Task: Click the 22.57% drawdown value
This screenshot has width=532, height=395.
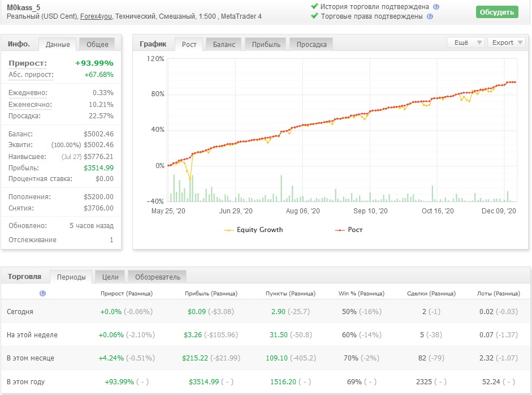Action: click(101, 116)
